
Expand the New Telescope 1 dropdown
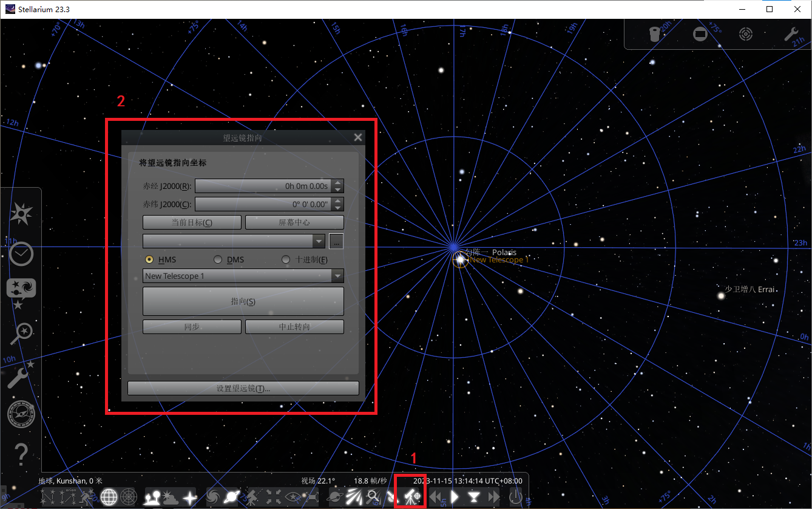coord(337,276)
